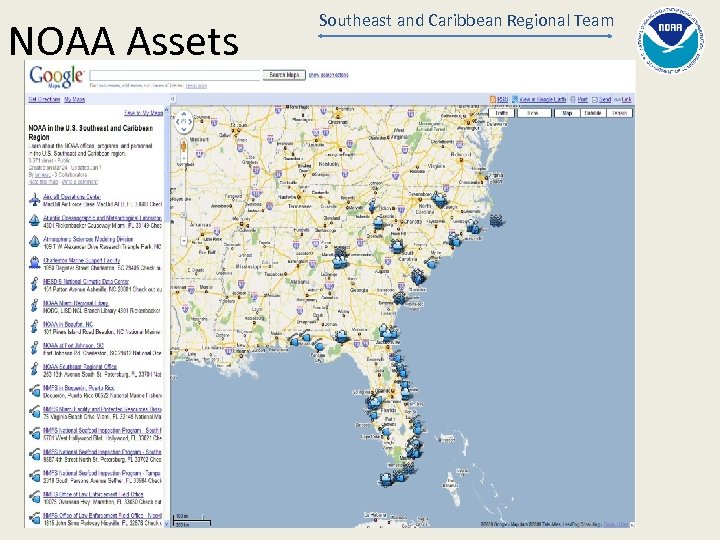This screenshot has width=720, height=540.
Task: Open NOAA in Beaufort, NC entry
Action: pos(68,324)
